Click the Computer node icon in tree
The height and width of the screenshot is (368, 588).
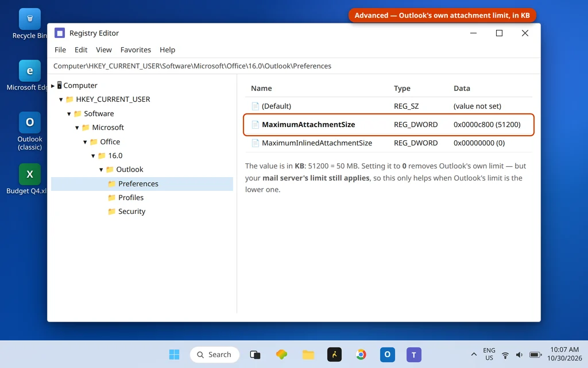pos(59,85)
